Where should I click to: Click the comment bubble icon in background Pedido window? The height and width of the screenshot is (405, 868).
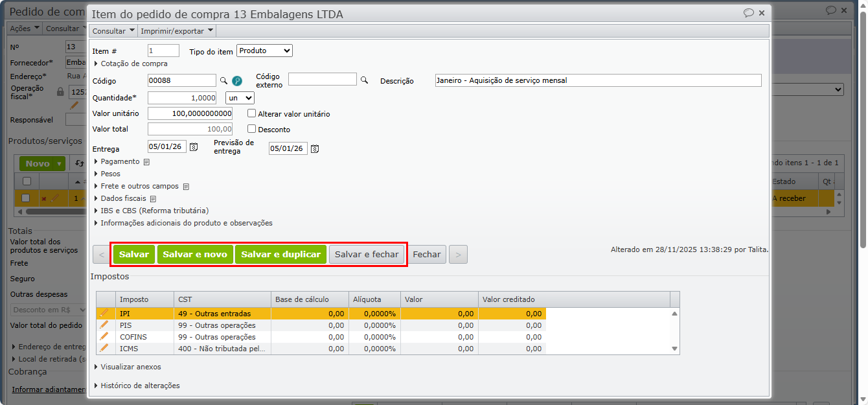(x=831, y=10)
